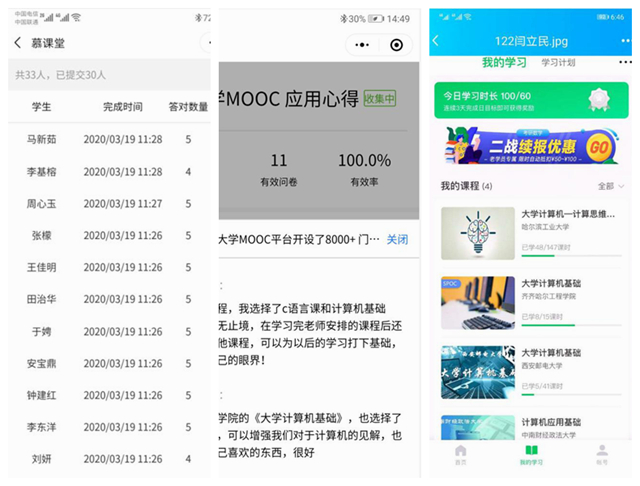Tap the 收集中 status tag
Image resolution: width=640 pixels, height=486 pixels.
[x=379, y=98]
